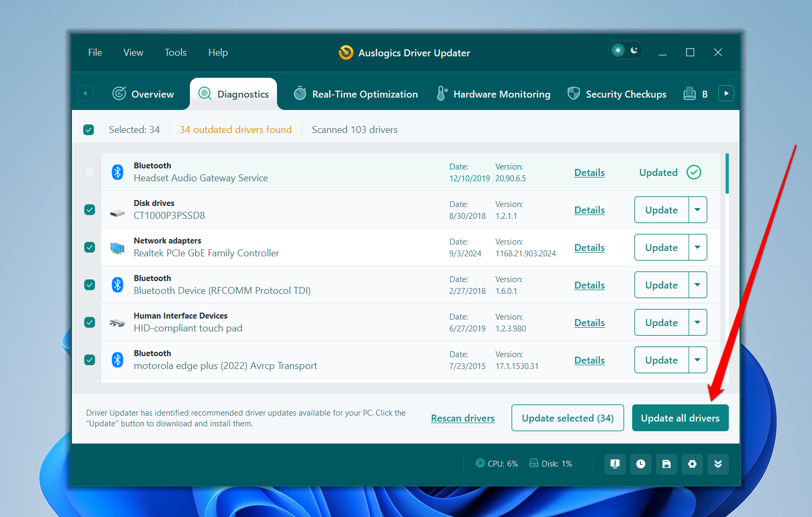Expand Update dropdown arrow for HID-compliant touch pad
The image size is (812, 517).
click(698, 322)
